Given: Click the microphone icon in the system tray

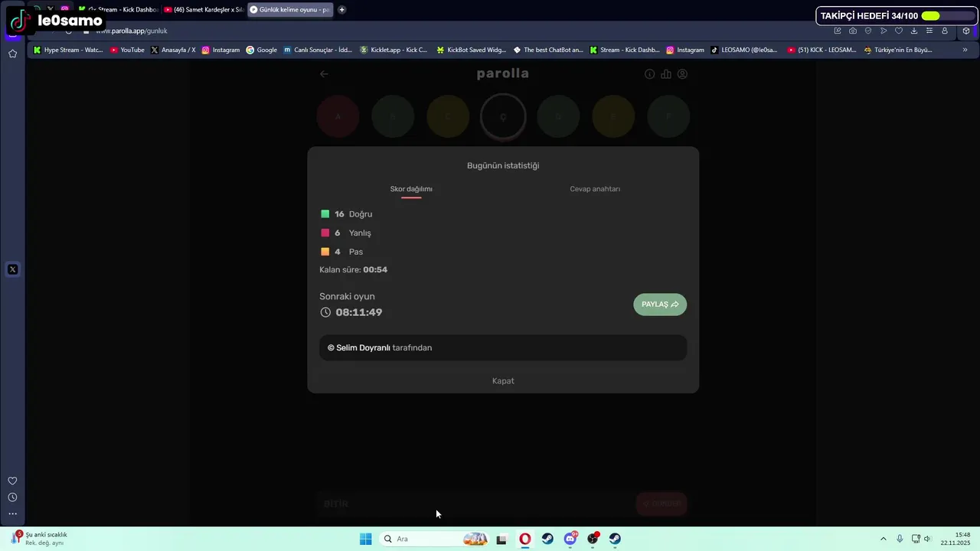Looking at the screenshot, I should tap(900, 539).
